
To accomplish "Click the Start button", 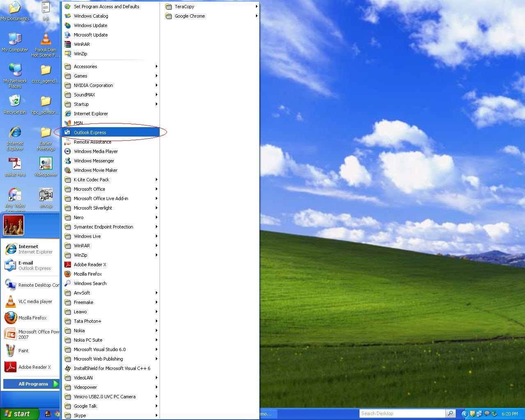I will [x=19, y=414].
